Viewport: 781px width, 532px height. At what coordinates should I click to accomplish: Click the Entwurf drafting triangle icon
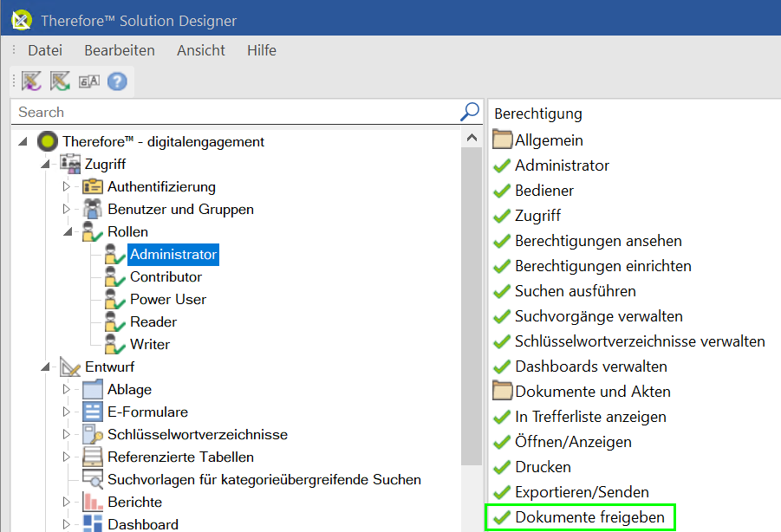click(70, 367)
